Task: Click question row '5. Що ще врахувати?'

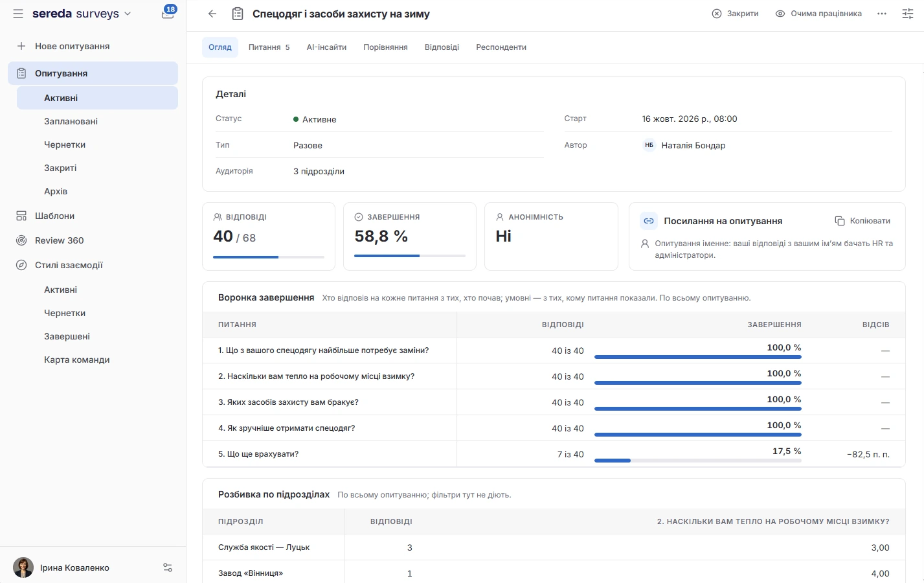Action: tap(554, 454)
